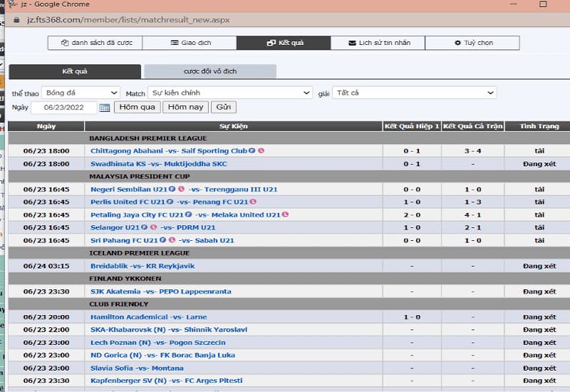Click ICELAND PREMIER LEAGUE group heading

(139, 253)
